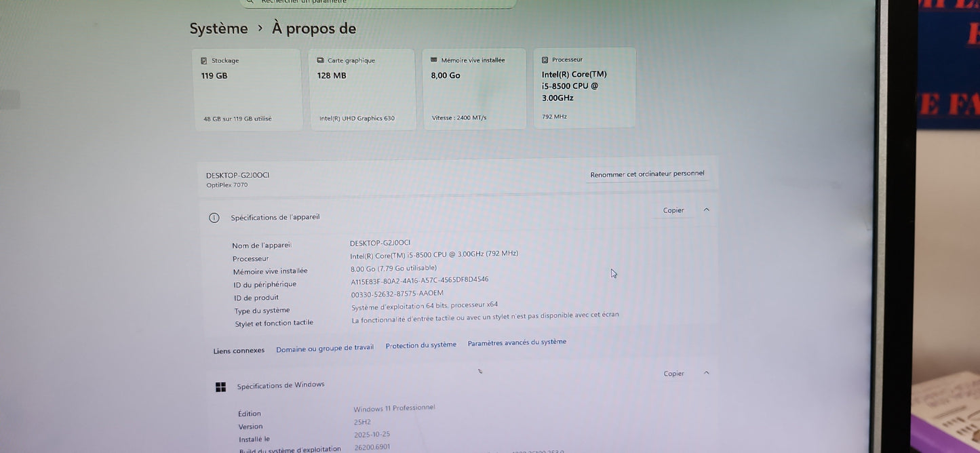This screenshot has width=980, height=453.
Task: Collapse the Spécifications de l'appareil section
Action: [x=706, y=210]
